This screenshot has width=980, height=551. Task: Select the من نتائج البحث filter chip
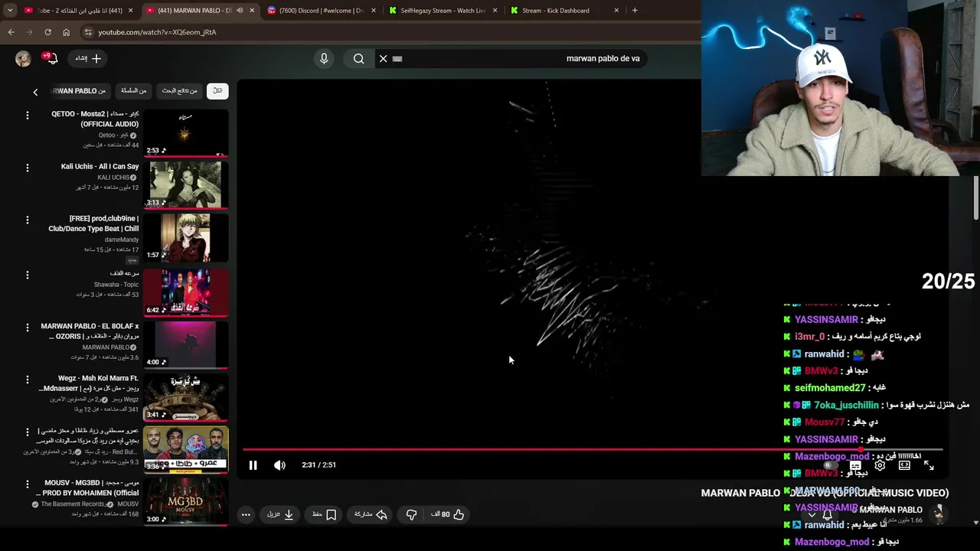[179, 90]
